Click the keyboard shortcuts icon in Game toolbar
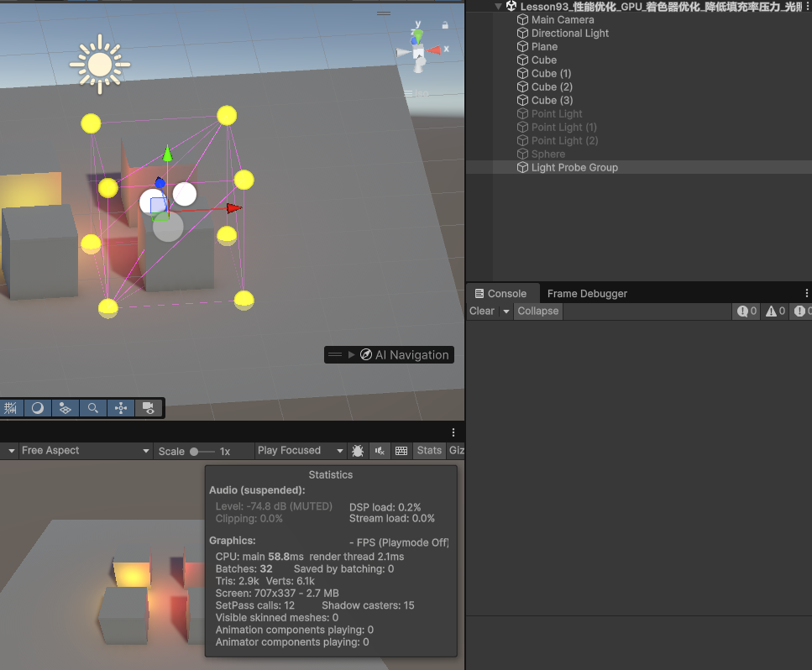The image size is (812, 670). (x=401, y=451)
